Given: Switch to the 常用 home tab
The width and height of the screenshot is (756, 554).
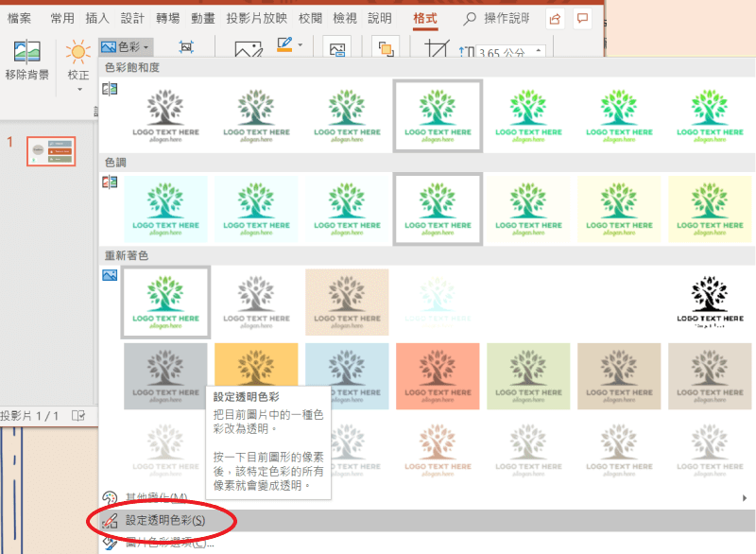Looking at the screenshot, I should point(62,18).
